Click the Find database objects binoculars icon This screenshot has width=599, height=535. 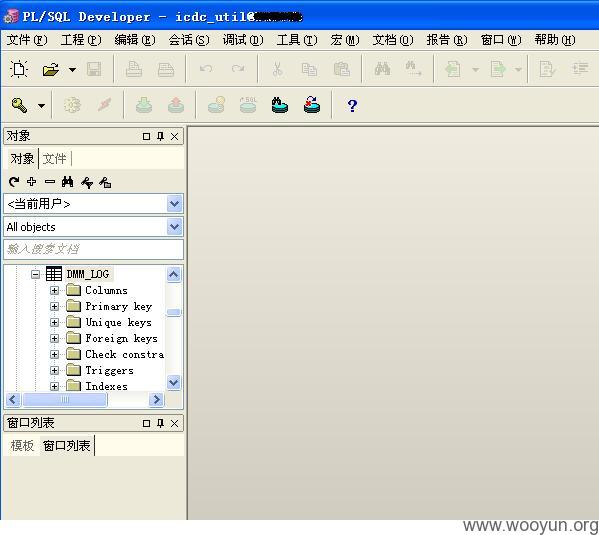[x=280, y=105]
